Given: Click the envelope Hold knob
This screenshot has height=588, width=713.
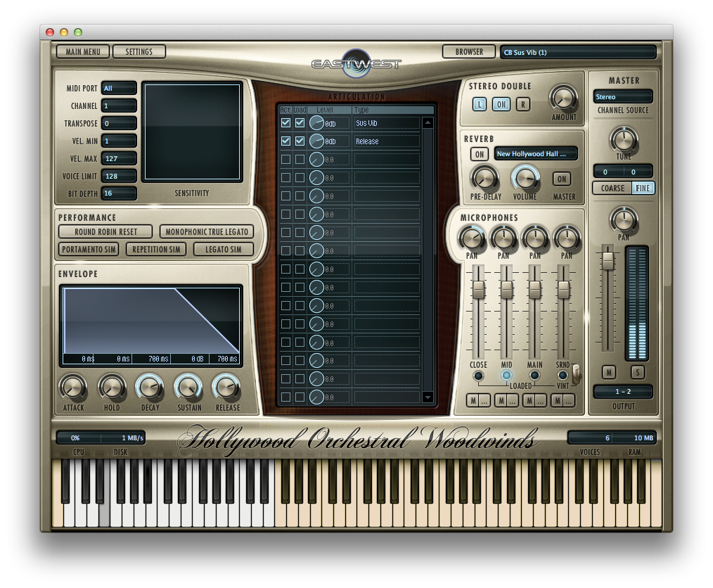Looking at the screenshot, I should pos(112,388).
